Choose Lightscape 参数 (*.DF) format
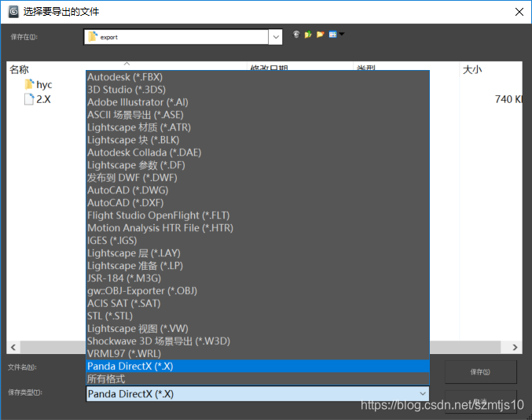Screen dimensions: 532x420 pyautogui.click(x=258, y=165)
